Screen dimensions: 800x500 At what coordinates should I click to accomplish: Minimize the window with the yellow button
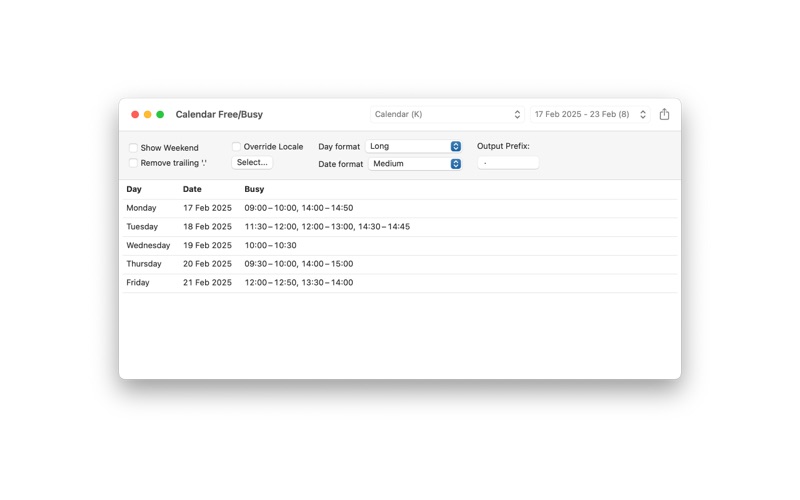coord(147,114)
